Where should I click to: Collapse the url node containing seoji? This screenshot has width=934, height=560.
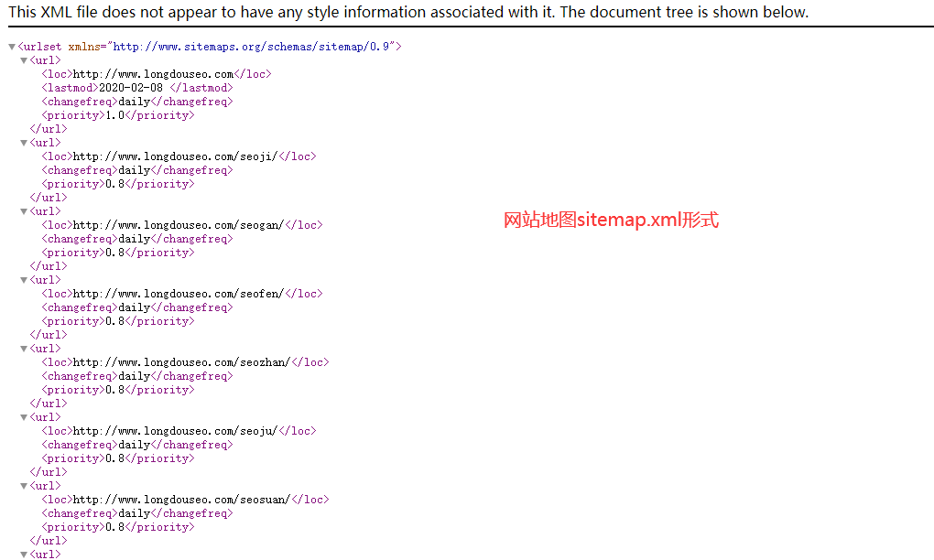coord(24,143)
